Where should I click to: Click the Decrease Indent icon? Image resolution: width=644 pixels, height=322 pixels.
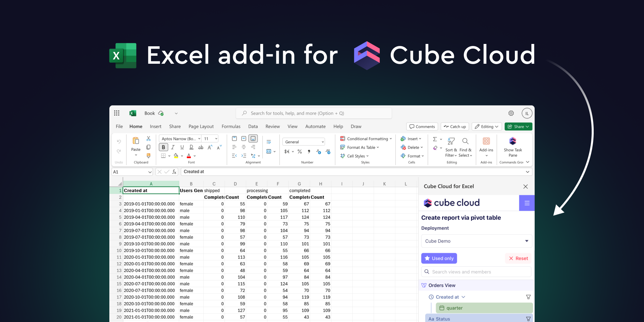click(234, 156)
